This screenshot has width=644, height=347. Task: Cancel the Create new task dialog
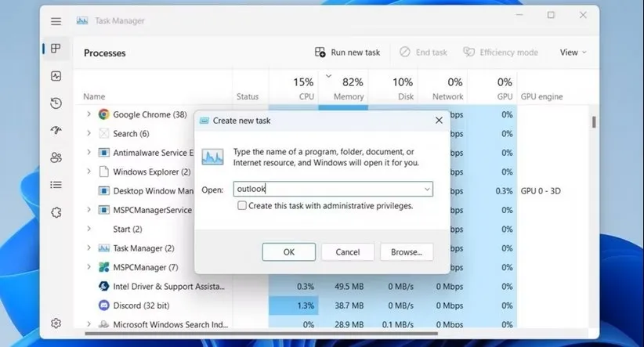pyautogui.click(x=348, y=251)
